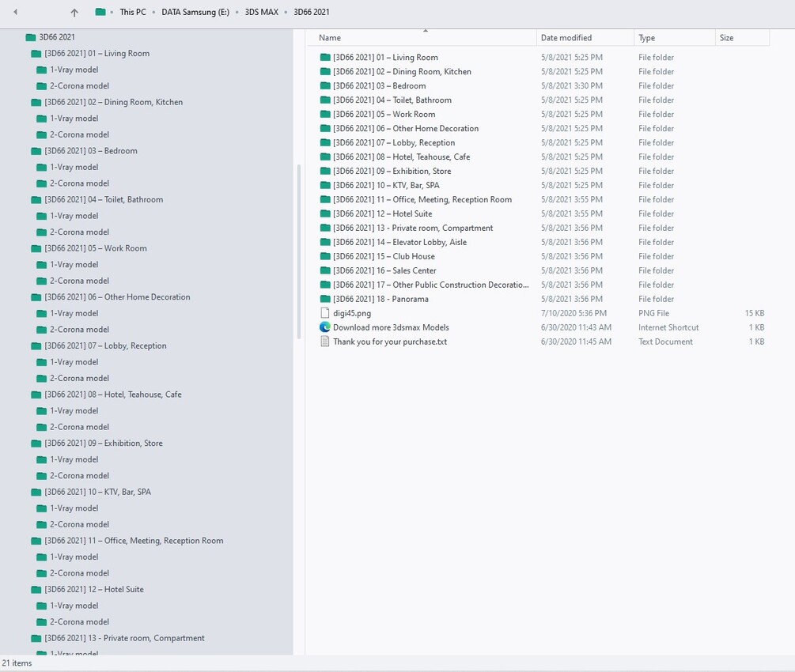The width and height of the screenshot is (795, 672).
Task: Select 12 – Hotel Suite in the tree
Action: [x=94, y=590]
